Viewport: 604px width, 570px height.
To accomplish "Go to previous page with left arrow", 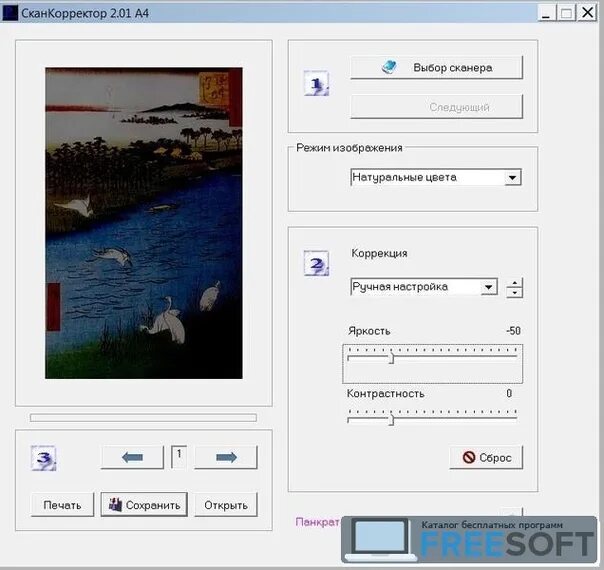I will point(132,458).
